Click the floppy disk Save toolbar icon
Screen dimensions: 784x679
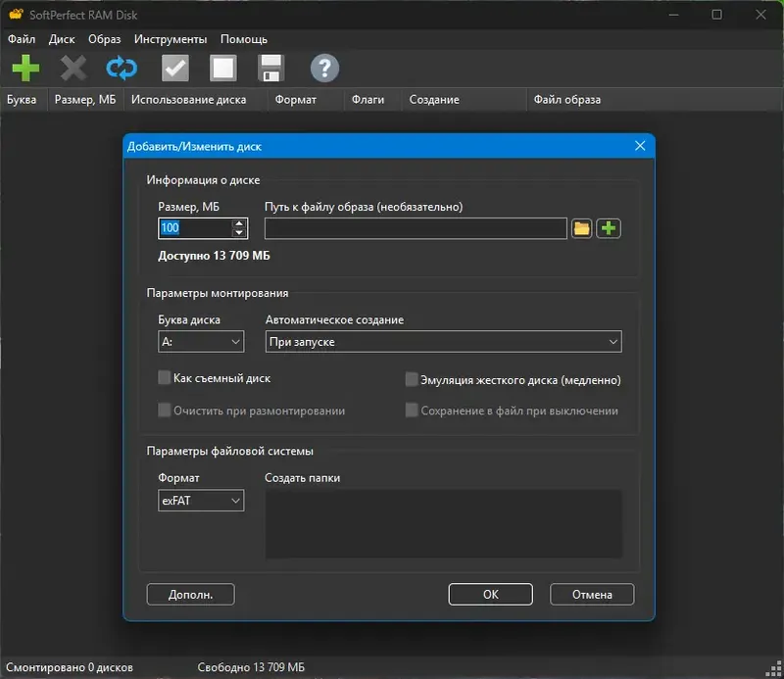pyautogui.click(x=271, y=68)
